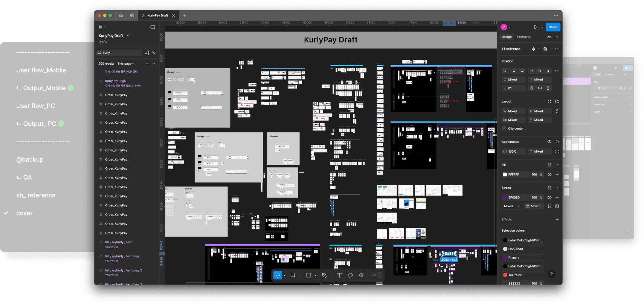This screenshot has width=644, height=305.
Task: Toggle individual corner radius icon
Action: click(557, 152)
